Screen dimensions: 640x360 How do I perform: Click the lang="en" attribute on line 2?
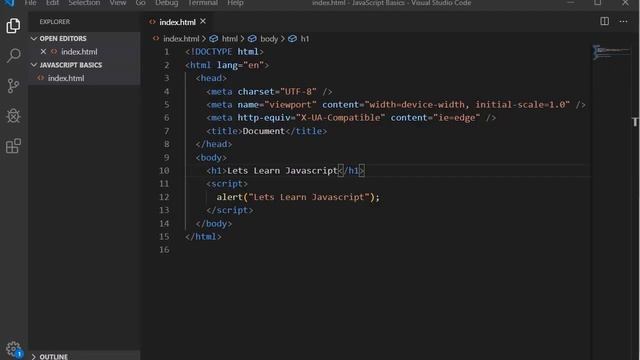[240, 65]
